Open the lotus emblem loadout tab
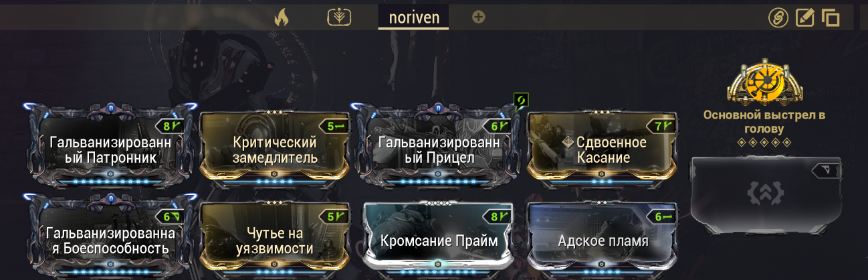The width and height of the screenshot is (868, 280). pos(339,17)
